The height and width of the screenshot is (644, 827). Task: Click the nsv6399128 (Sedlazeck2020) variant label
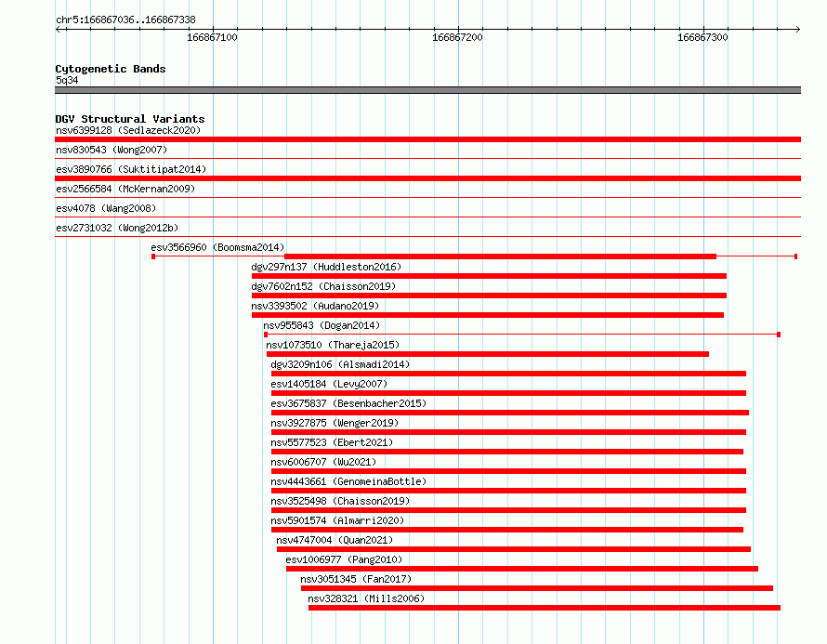click(x=128, y=130)
